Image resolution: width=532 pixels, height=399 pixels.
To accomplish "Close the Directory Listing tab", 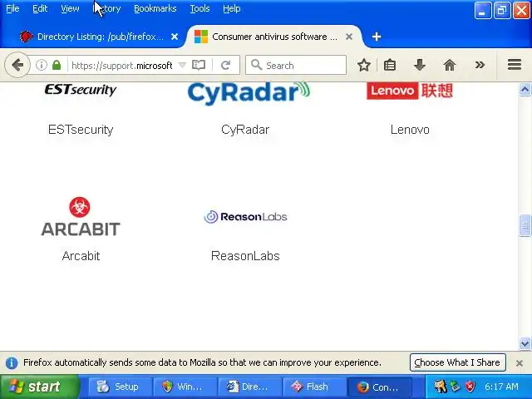I will coord(175,37).
